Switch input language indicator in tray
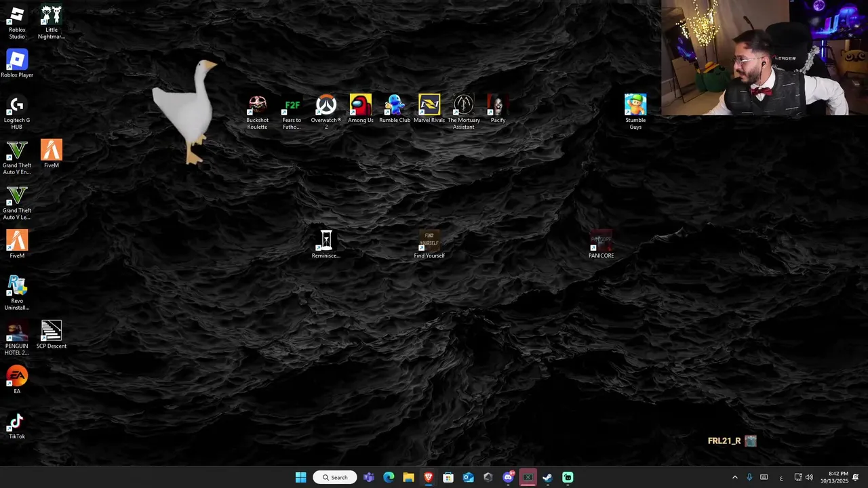Viewport: 868px width, 488px height. [x=781, y=478]
